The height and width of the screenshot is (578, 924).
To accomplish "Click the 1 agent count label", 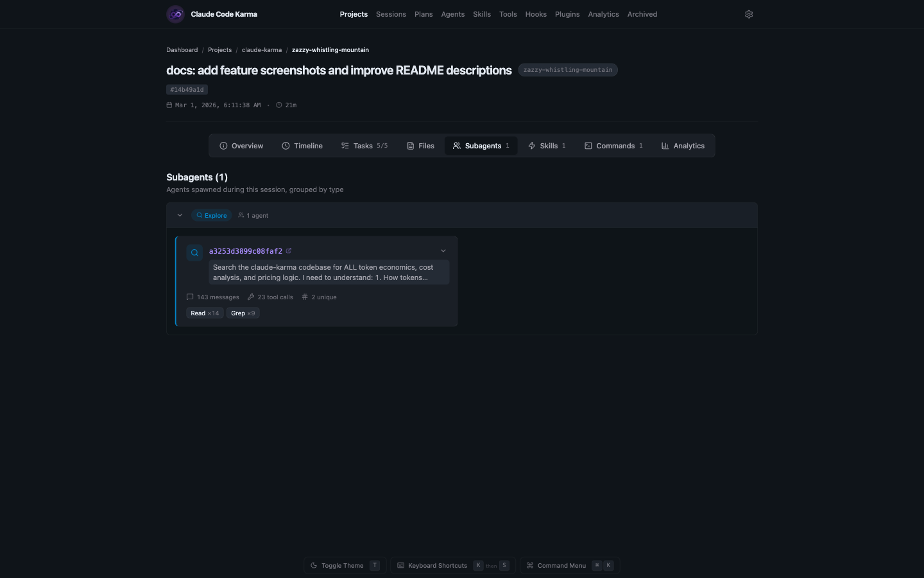I will click(253, 216).
